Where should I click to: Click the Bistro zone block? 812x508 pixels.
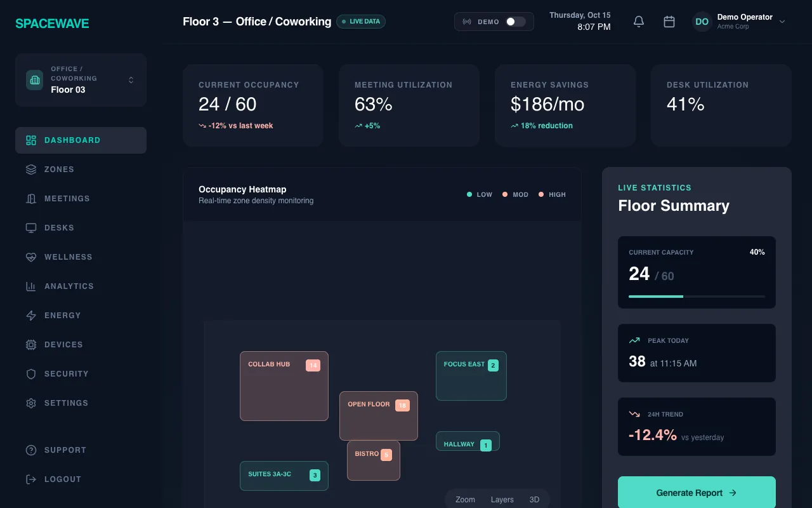[374, 460]
